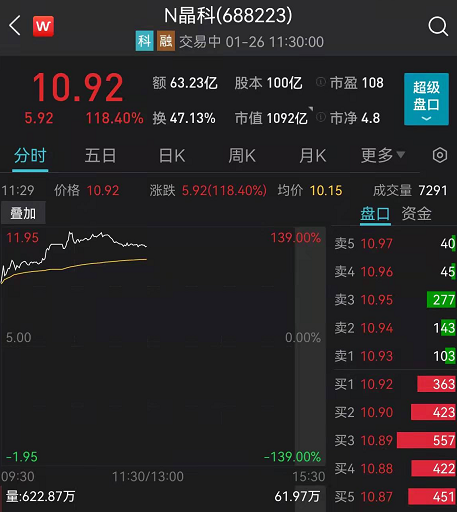The width and height of the screenshot is (457, 512).
Task: Open the search magnifier icon
Action: click(438, 26)
